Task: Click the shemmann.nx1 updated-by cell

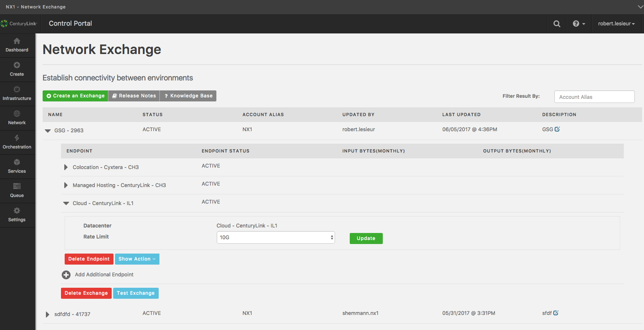Action: (360, 313)
